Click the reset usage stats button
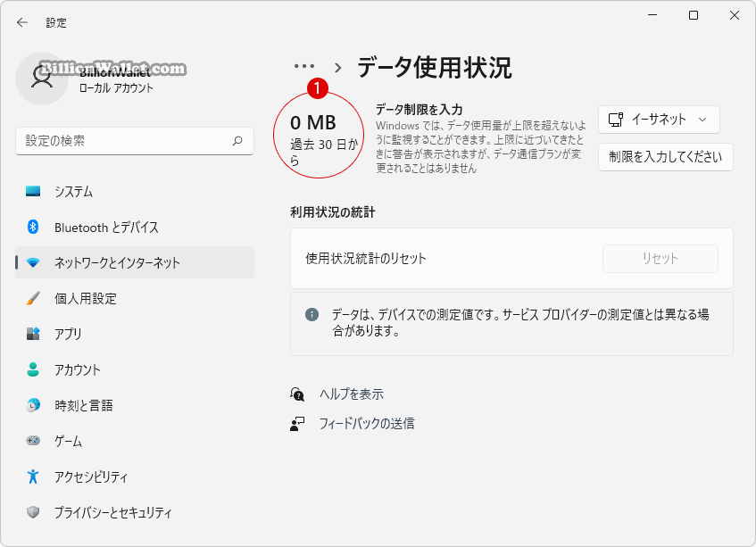The height and width of the screenshot is (547, 756). pyautogui.click(x=660, y=258)
